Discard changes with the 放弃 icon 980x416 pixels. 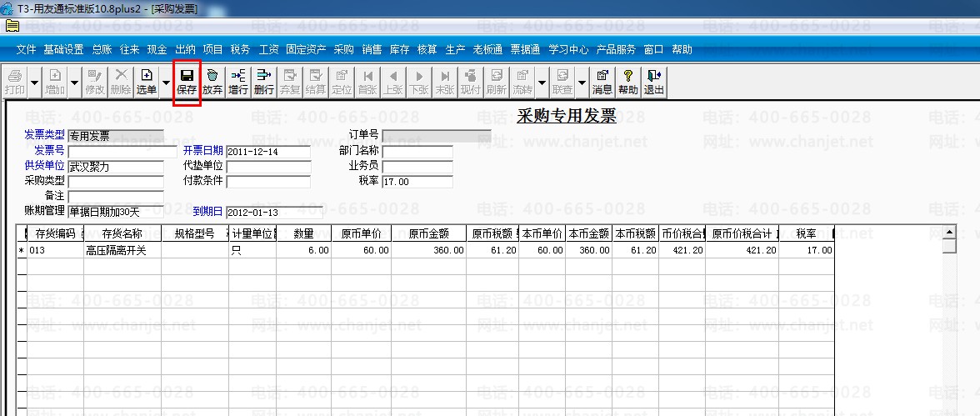point(212,82)
